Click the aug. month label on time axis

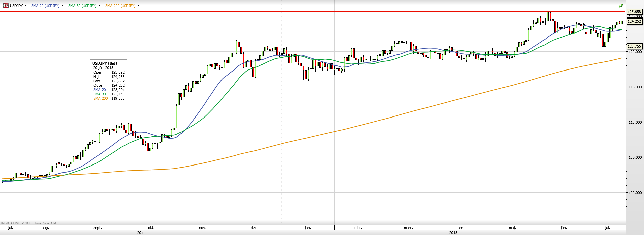(45, 228)
